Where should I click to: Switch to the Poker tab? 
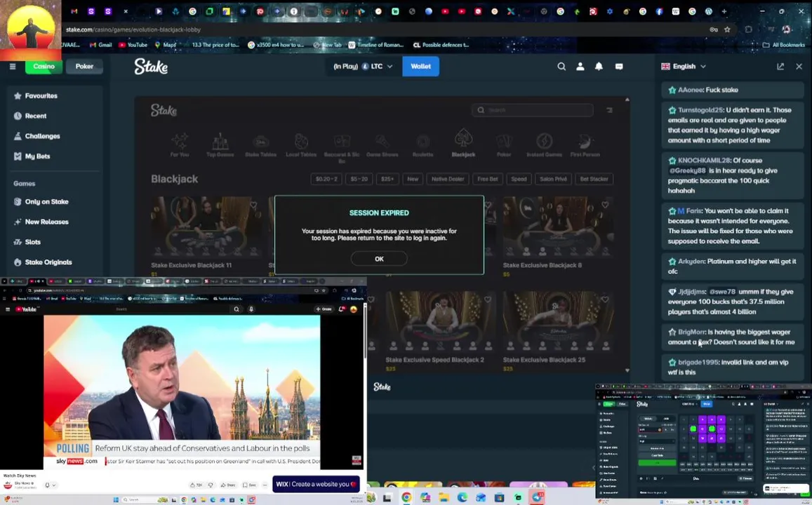(x=84, y=66)
